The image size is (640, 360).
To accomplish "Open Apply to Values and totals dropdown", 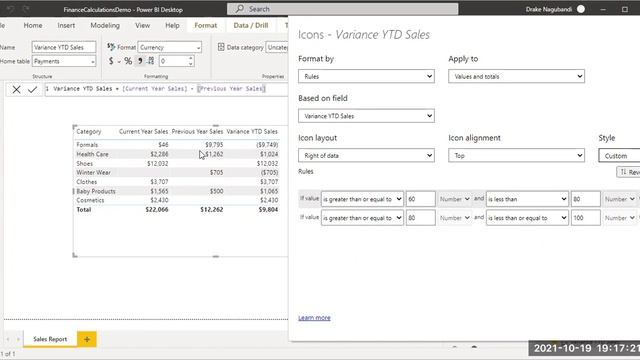I will tap(516, 76).
